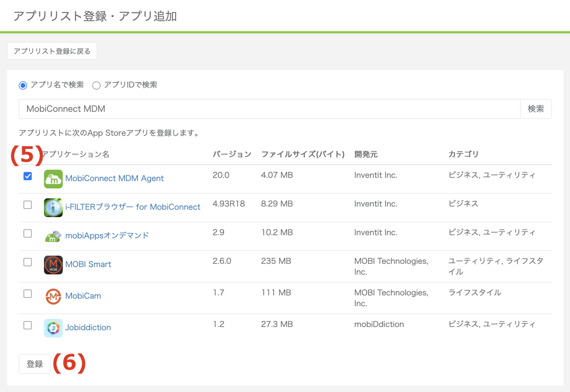Choose the アプリIDで検索 radio button
The image size is (570, 392).
(x=96, y=85)
